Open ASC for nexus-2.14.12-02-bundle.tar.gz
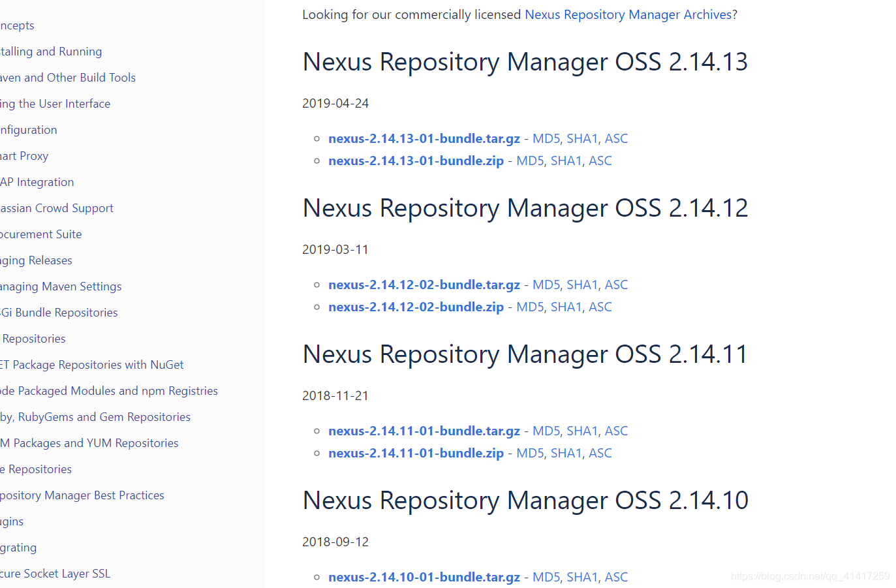Screen dimensions: 896x588 616,285
